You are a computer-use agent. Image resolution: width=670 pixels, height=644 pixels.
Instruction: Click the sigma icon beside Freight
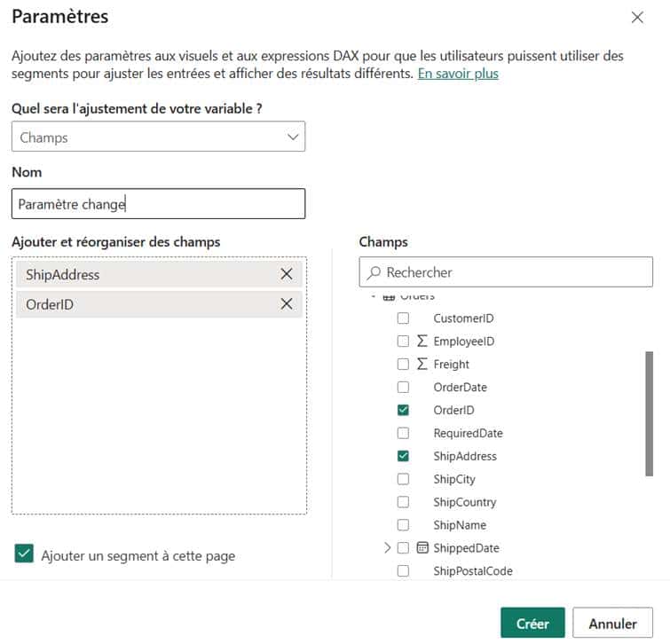point(422,364)
